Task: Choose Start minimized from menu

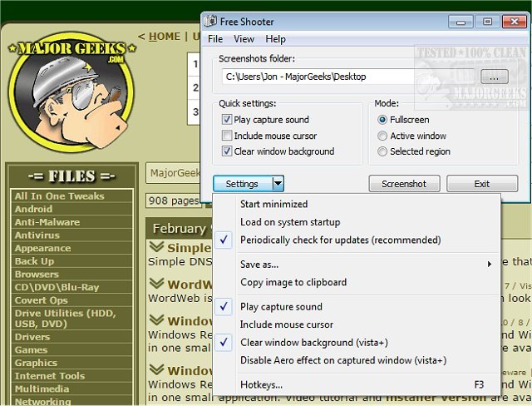Action: (357, 204)
